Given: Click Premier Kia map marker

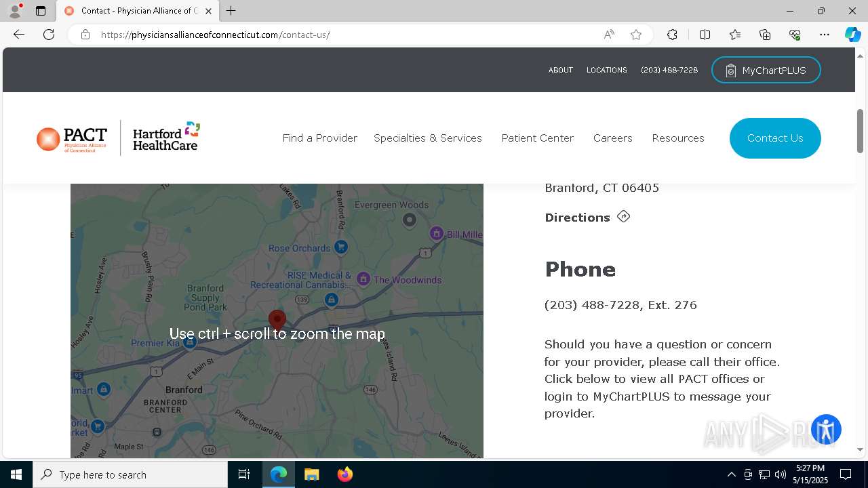Looking at the screenshot, I should (x=191, y=342).
